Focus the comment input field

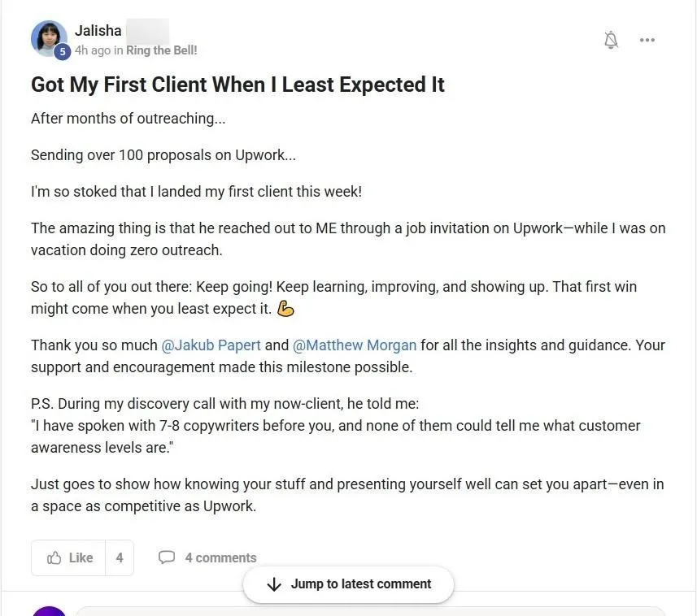(370, 611)
